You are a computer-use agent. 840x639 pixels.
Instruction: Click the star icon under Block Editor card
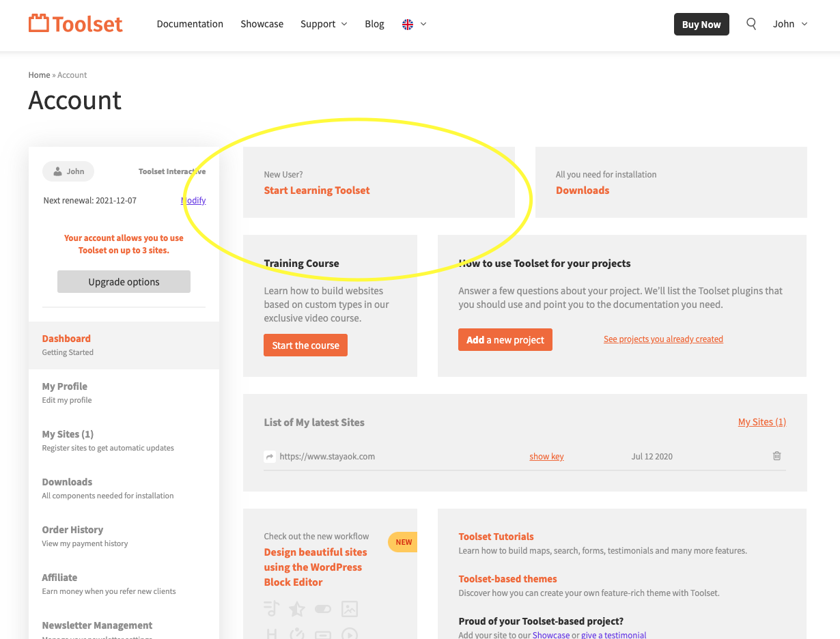tap(297, 609)
